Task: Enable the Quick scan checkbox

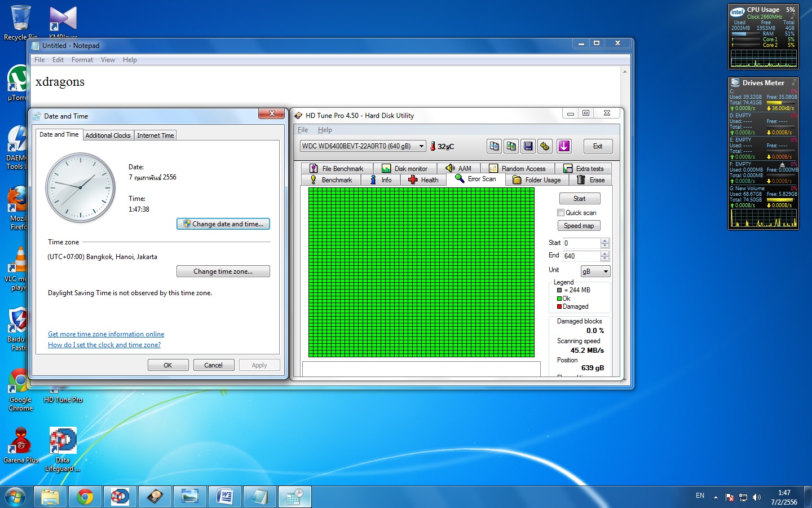Action: pyautogui.click(x=561, y=213)
